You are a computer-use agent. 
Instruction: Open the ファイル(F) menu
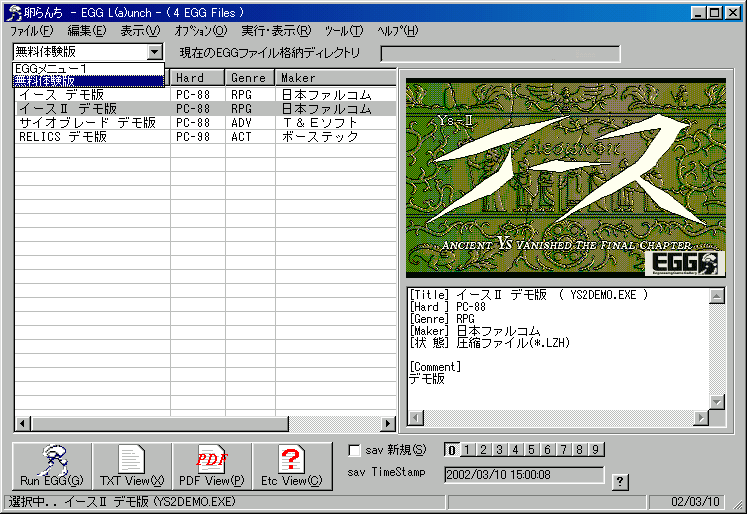click(31, 31)
